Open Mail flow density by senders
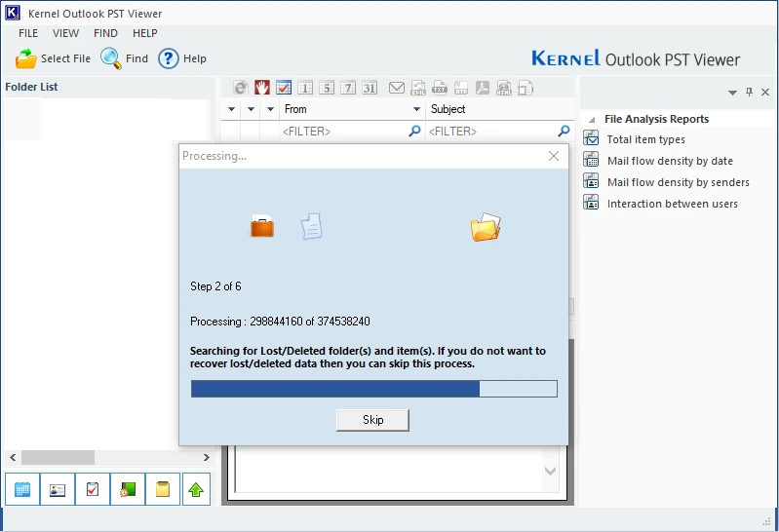 679,182
